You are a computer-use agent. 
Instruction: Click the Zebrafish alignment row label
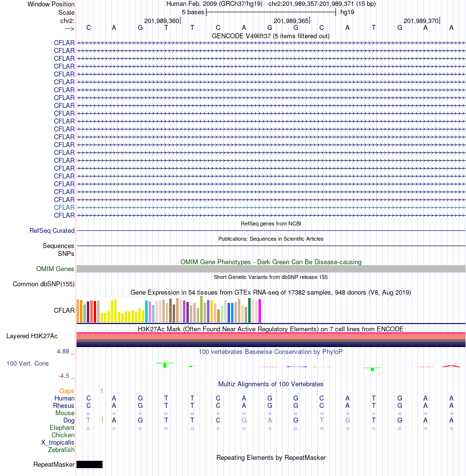(x=61, y=450)
